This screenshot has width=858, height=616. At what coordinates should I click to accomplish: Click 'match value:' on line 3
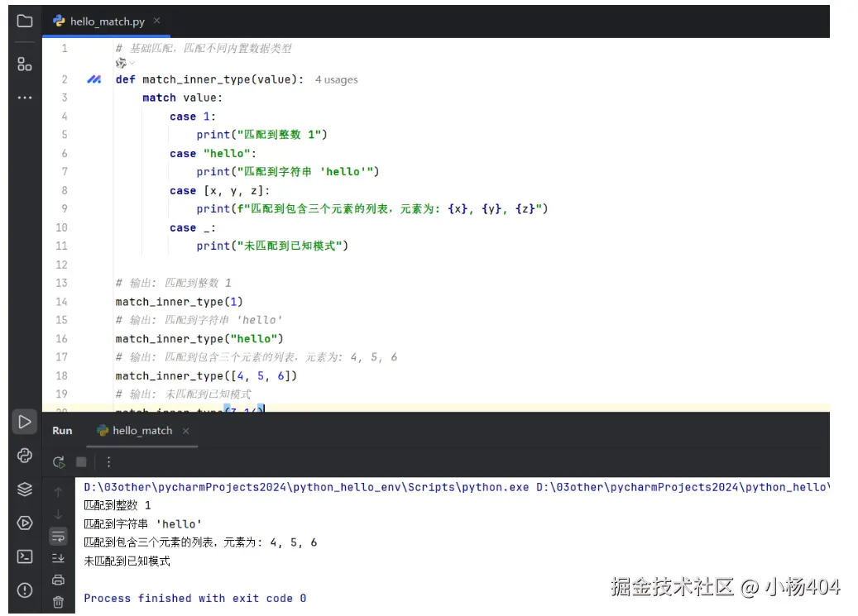[x=183, y=98]
